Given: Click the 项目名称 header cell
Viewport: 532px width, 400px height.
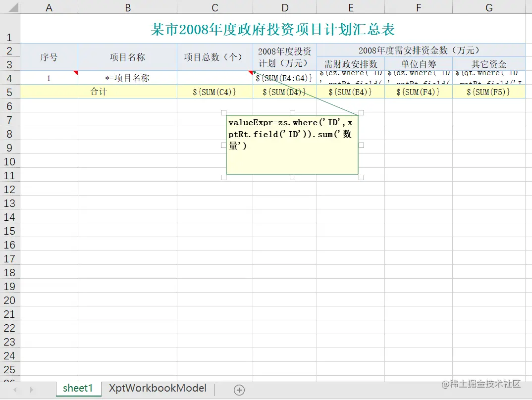Looking at the screenshot, I should [x=128, y=57].
